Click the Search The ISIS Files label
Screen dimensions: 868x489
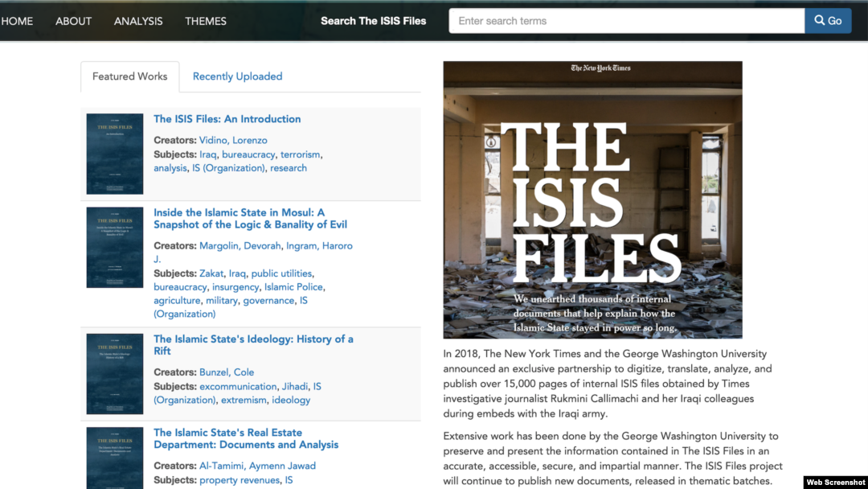(373, 21)
